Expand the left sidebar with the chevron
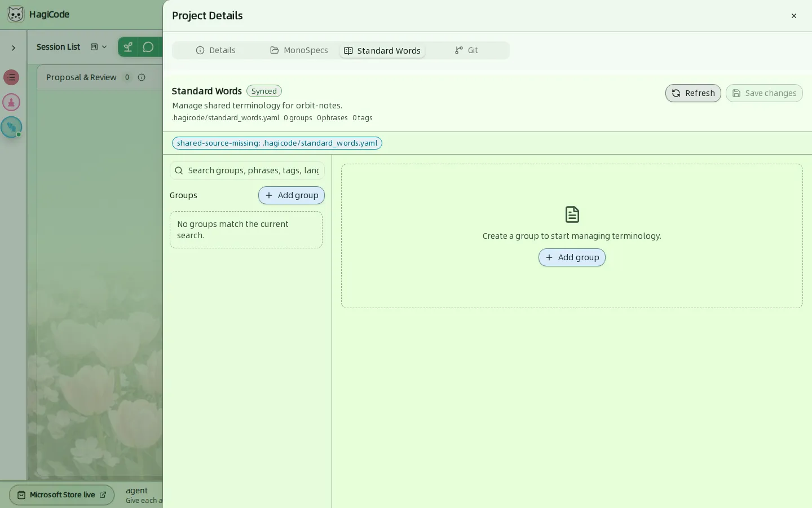 tap(14, 48)
